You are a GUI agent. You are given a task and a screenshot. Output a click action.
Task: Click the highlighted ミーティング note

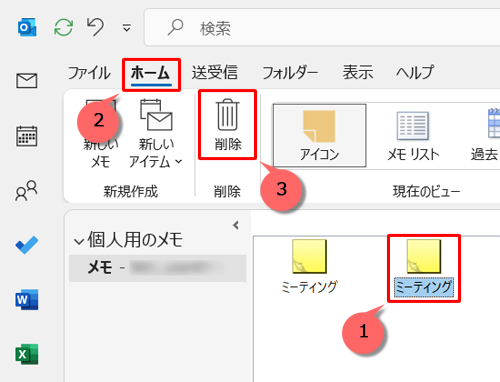click(424, 268)
